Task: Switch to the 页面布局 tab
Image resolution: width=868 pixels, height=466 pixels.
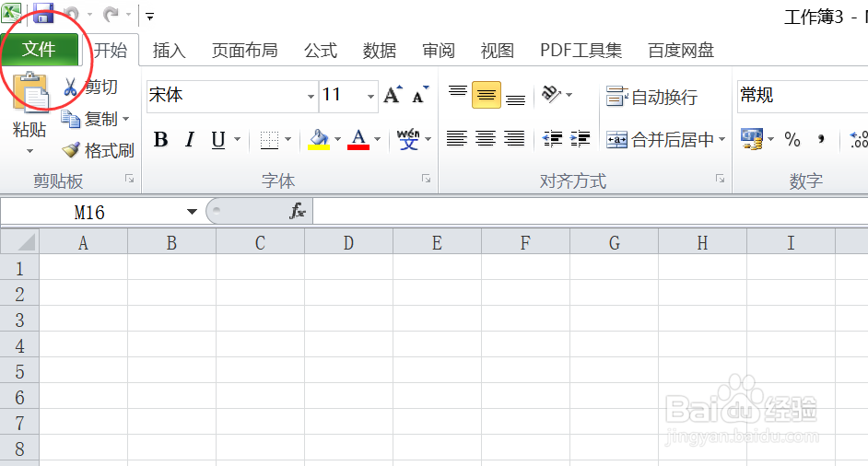Action: coord(245,51)
